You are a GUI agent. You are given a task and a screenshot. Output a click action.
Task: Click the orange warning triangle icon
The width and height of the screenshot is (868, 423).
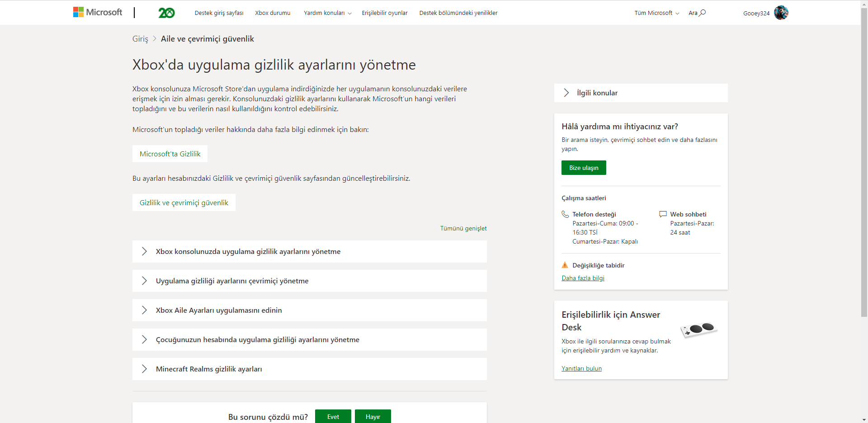565,265
